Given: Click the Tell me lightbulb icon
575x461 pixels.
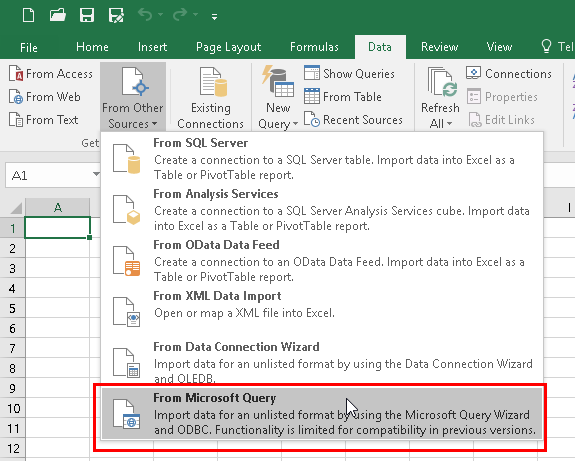Looking at the screenshot, I should click(x=546, y=47).
